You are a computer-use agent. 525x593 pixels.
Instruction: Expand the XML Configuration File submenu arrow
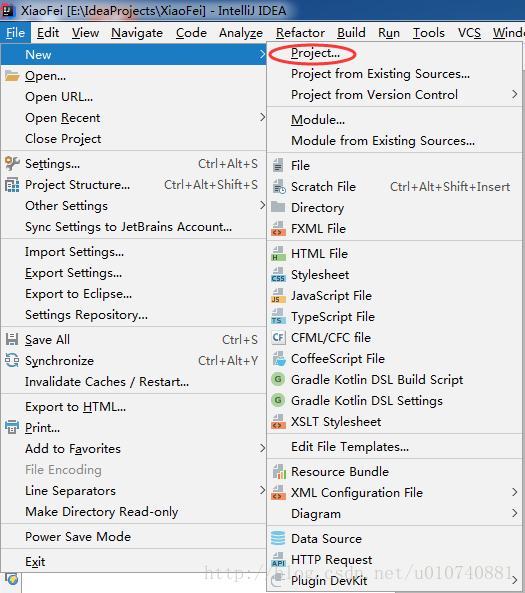pos(514,492)
